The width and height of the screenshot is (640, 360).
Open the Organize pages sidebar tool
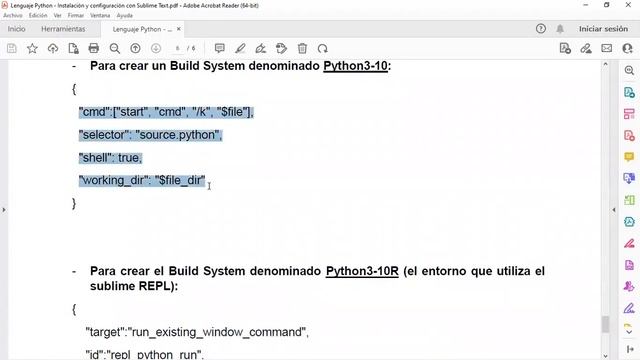[629, 114]
